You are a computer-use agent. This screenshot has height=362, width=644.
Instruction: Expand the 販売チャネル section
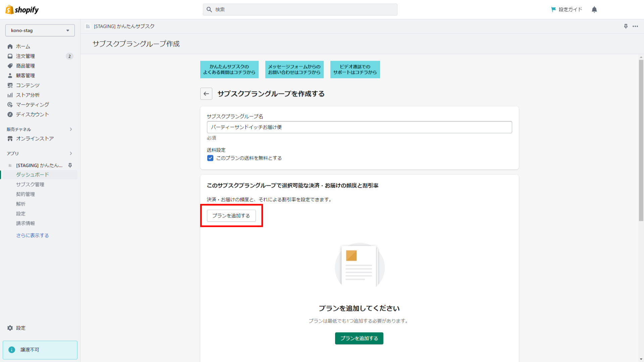click(71, 129)
